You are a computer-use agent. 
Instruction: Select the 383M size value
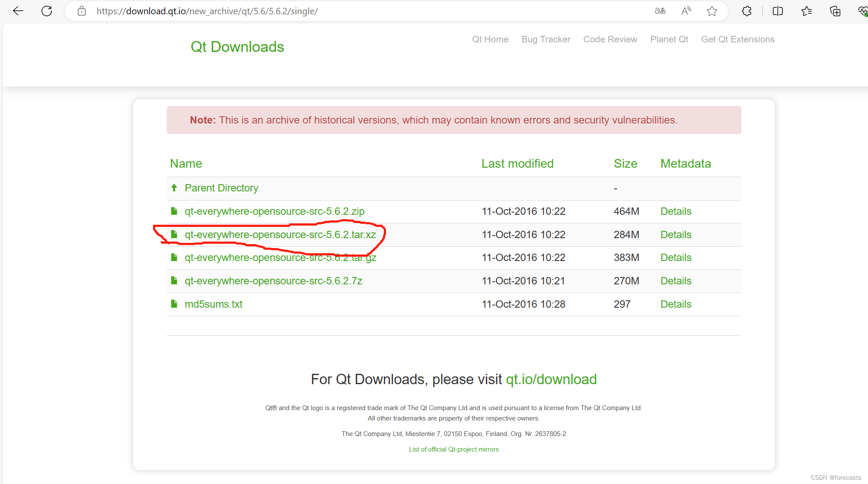[626, 258]
